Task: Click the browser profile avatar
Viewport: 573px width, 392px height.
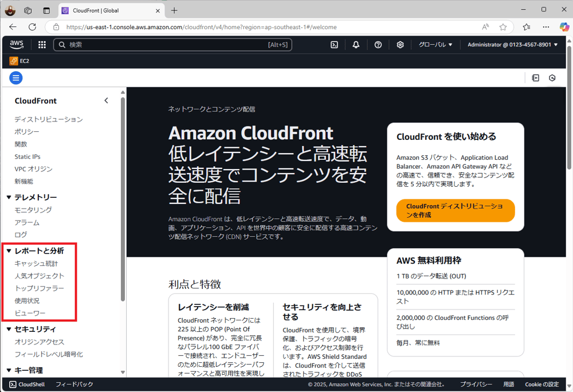Action: click(10, 10)
